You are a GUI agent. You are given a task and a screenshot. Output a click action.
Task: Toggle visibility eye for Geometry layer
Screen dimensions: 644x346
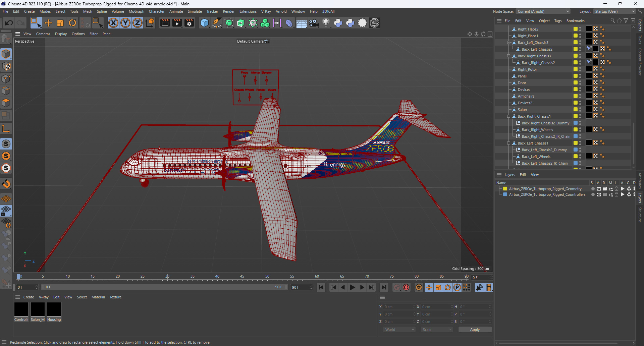[x=599, y=189]
